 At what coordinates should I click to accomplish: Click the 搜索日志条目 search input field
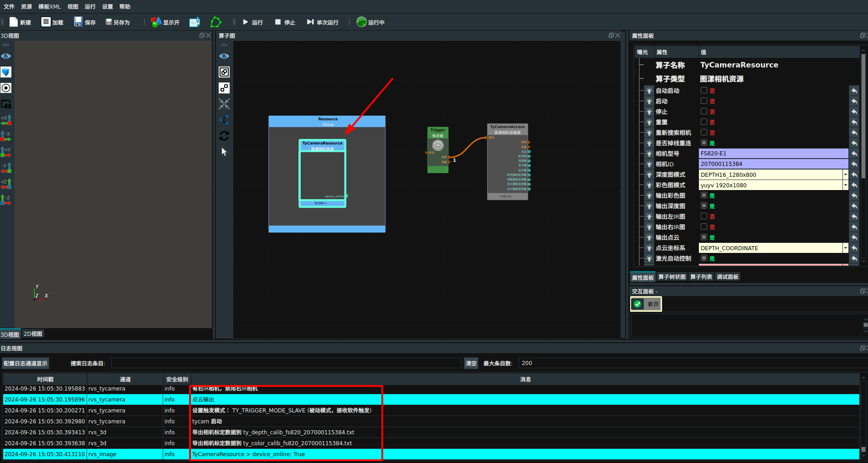point(286,363)
